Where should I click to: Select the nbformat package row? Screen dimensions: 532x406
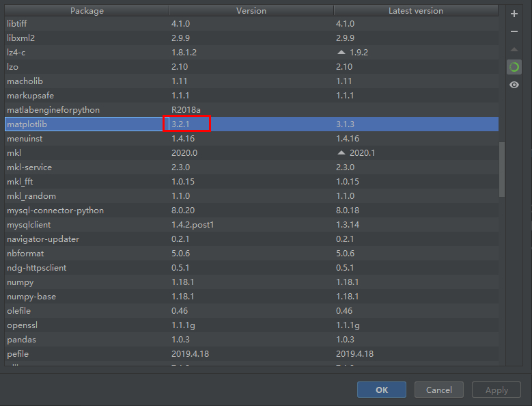251,254
